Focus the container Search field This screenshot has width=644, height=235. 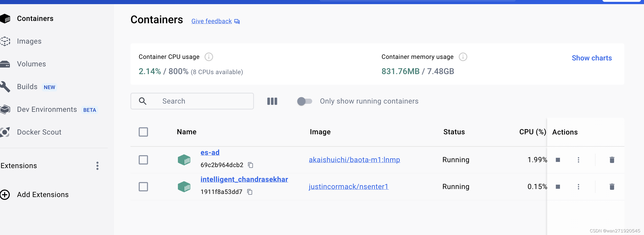point(192,101)
